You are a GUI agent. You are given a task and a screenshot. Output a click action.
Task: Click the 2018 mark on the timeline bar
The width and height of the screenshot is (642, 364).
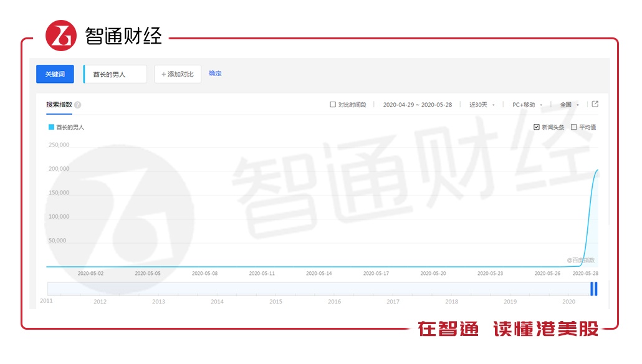click(452, 301)
